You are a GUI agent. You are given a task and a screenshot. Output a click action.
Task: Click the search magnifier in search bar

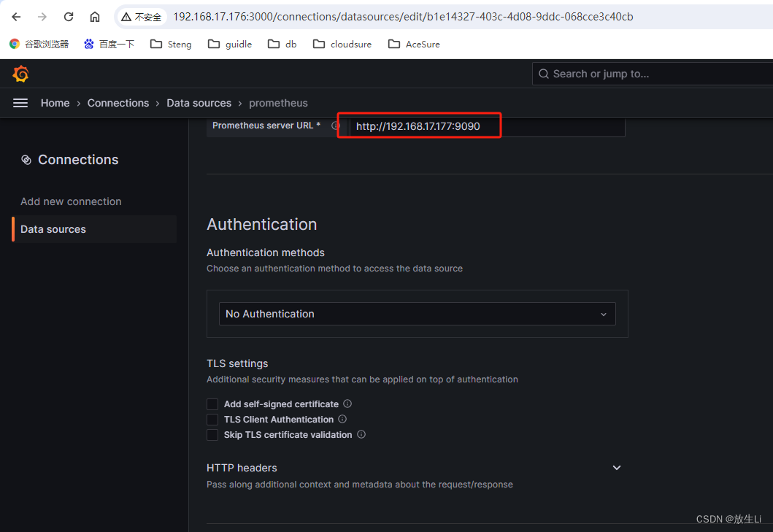click(543, 74)
